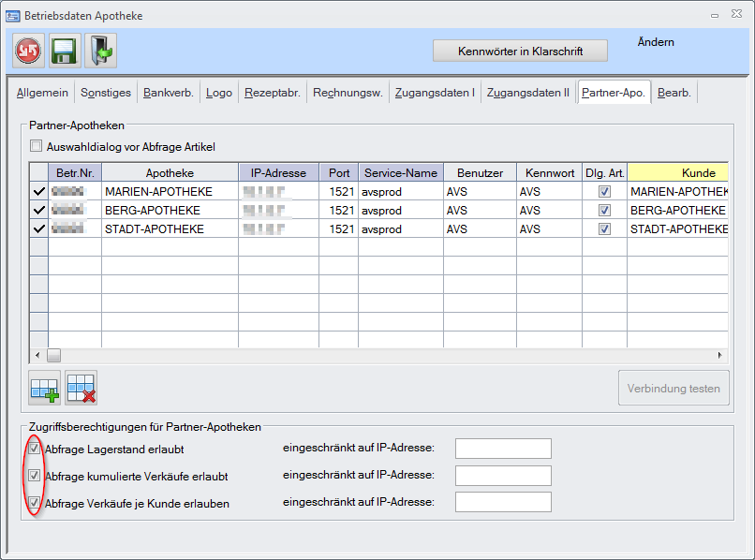755x560 pixels.
Task: Add a new partner pharmacy row
Action: point(44,388)
